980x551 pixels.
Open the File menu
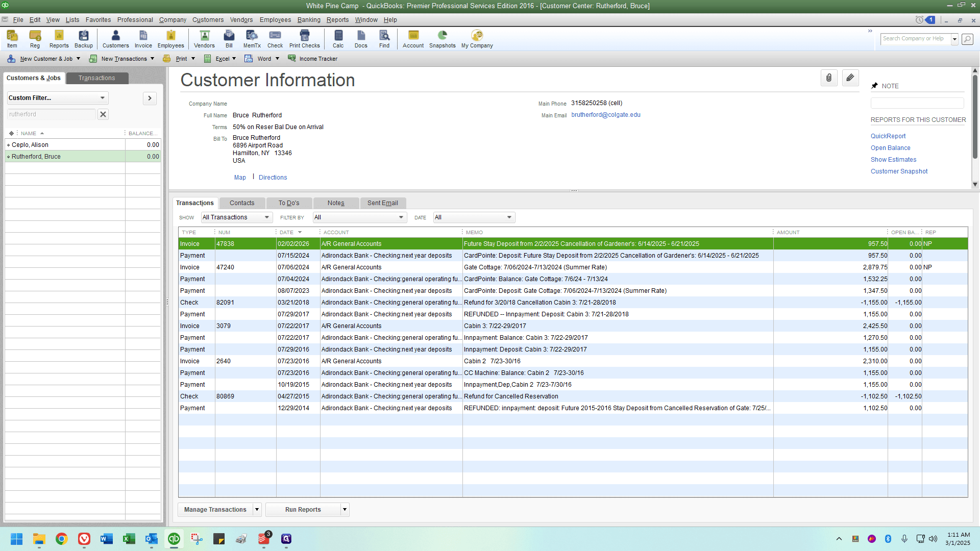click(18, 20)
